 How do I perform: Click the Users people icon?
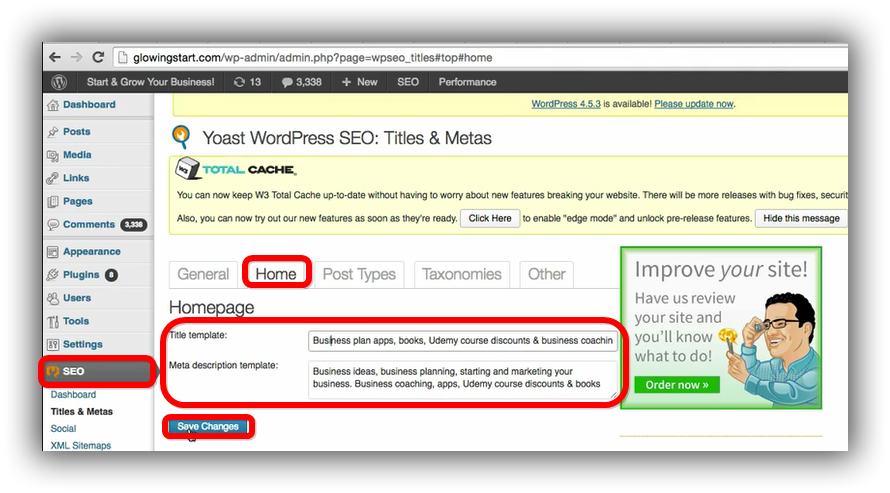(53, 298)
